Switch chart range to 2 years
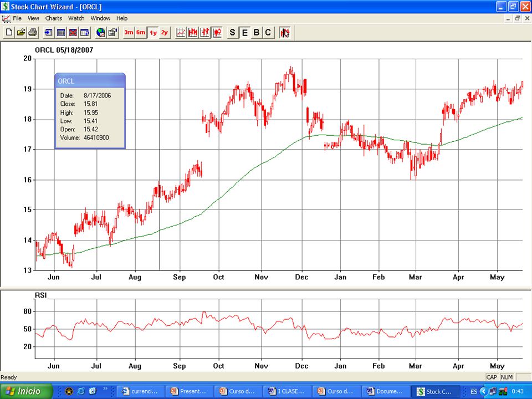Screen dimensions: 532x399 (165, 33)
